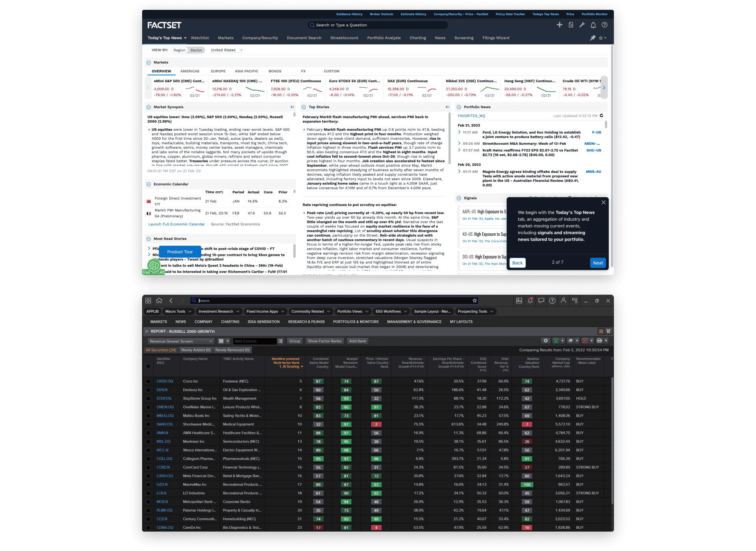Viewport: 756px width, 551px height.
Task: Collapse the Economic Calendar section
Action: click(148, 184)
